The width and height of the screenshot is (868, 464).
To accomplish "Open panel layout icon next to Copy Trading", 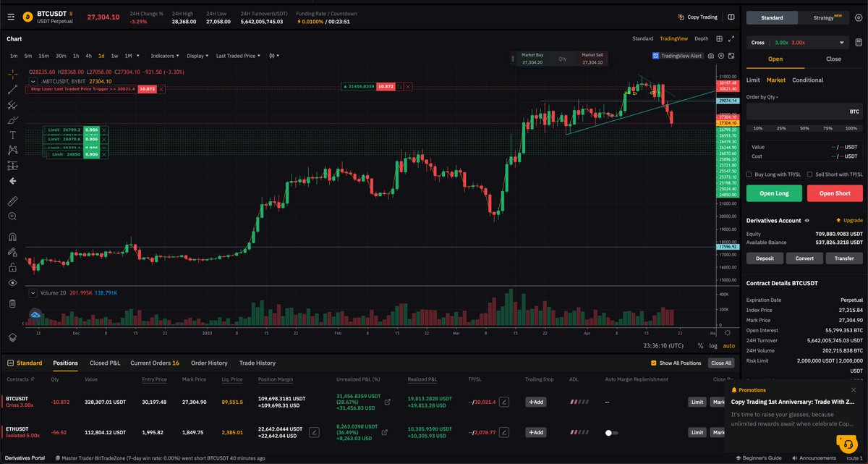I will point(733,17).
